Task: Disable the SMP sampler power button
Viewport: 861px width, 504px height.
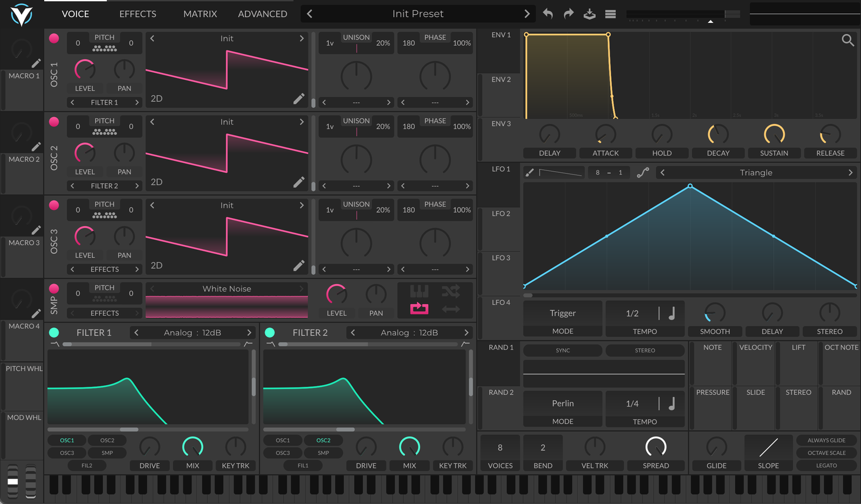Action: pyautogui.click(x=54, y=289)
